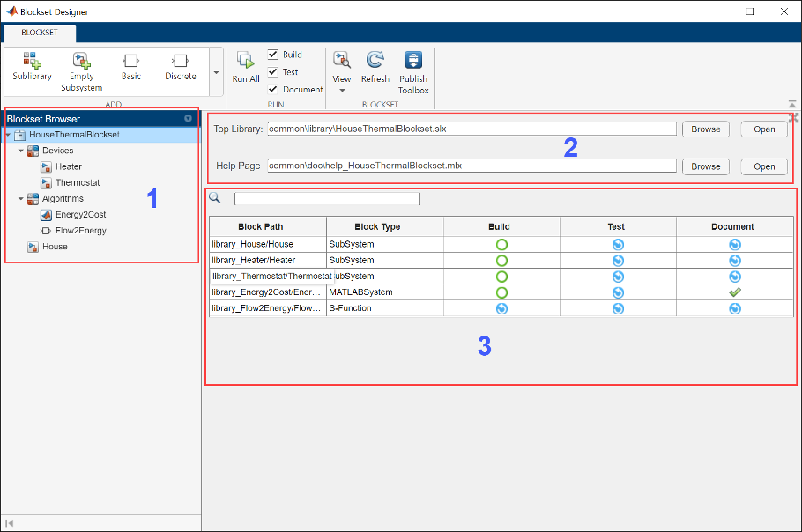802x532 pixels.
Task: Toggle the Test checkbox
Action: [x=273, y=72]
